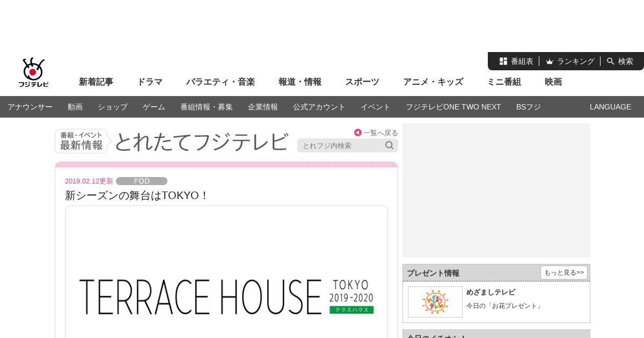Click the プレゼント情報 heading
The width and height of the screenshot is (644, 338).
pos(433,273)
